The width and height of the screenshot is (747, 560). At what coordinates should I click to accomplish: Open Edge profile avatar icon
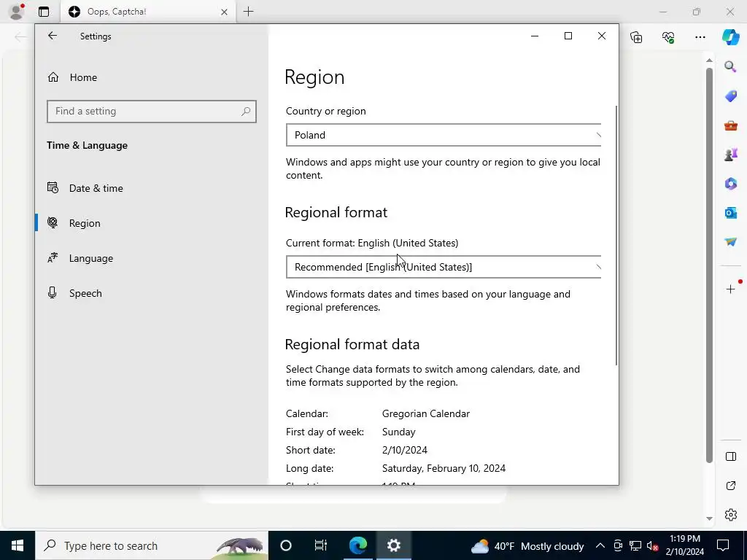pyautogui.click(x=17, y=12)
